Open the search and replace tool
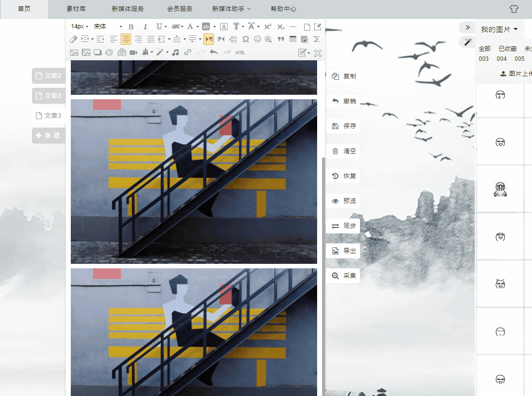Viewport: 532px width, 396px height. [268, 39]
